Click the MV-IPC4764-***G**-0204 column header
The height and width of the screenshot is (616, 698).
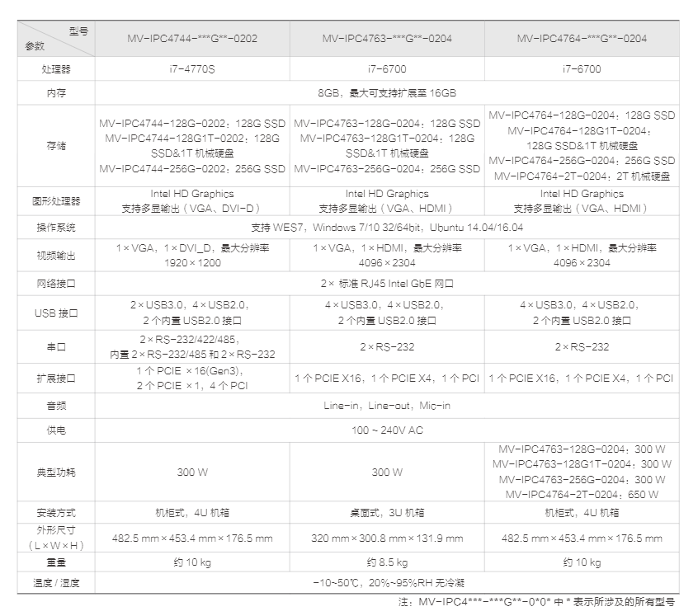(582, 39)
